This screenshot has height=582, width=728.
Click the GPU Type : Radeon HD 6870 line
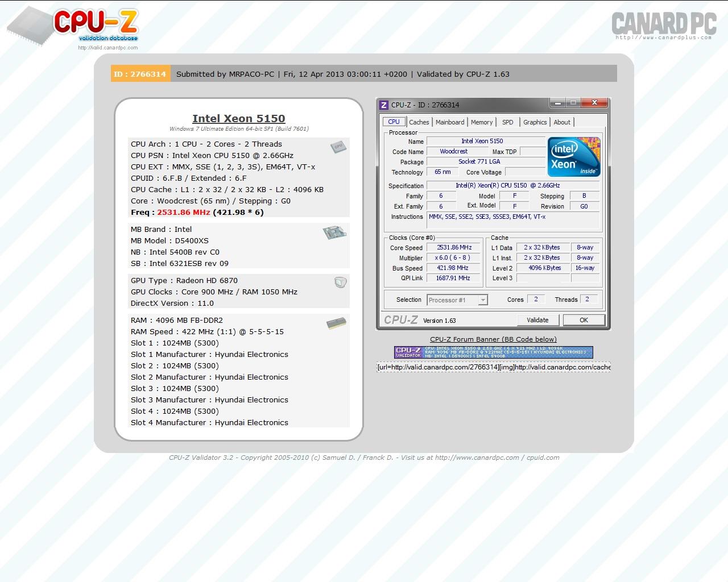tap(184, 280)
